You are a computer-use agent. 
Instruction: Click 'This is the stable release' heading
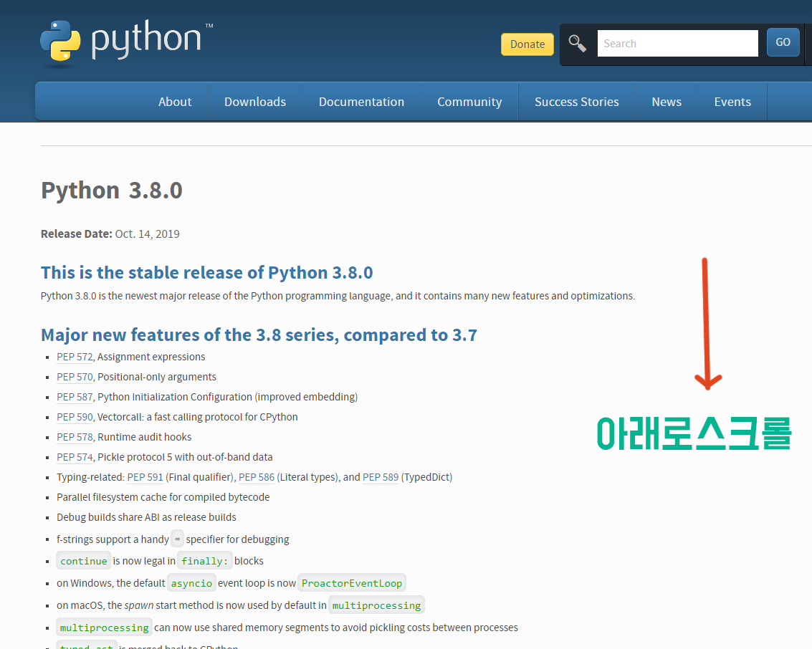pyautogui.click(x=206, y=273)
